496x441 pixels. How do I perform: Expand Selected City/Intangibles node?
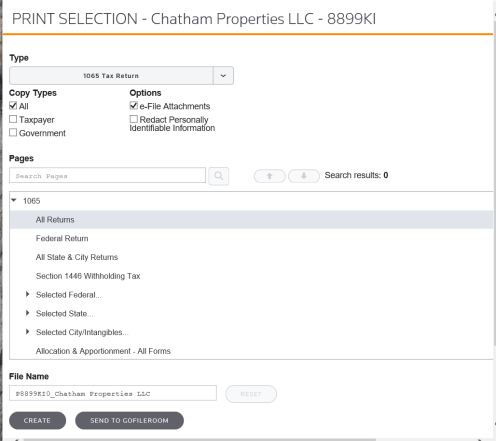[28, 332]
